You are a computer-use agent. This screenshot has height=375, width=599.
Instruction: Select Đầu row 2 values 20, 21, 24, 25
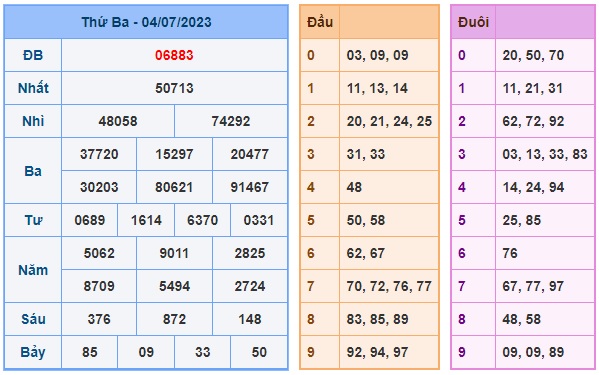389,121
